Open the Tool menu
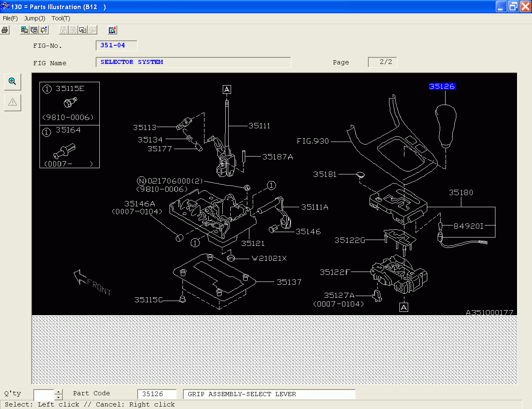The image size is (532, 409). [x=61, y=18]
